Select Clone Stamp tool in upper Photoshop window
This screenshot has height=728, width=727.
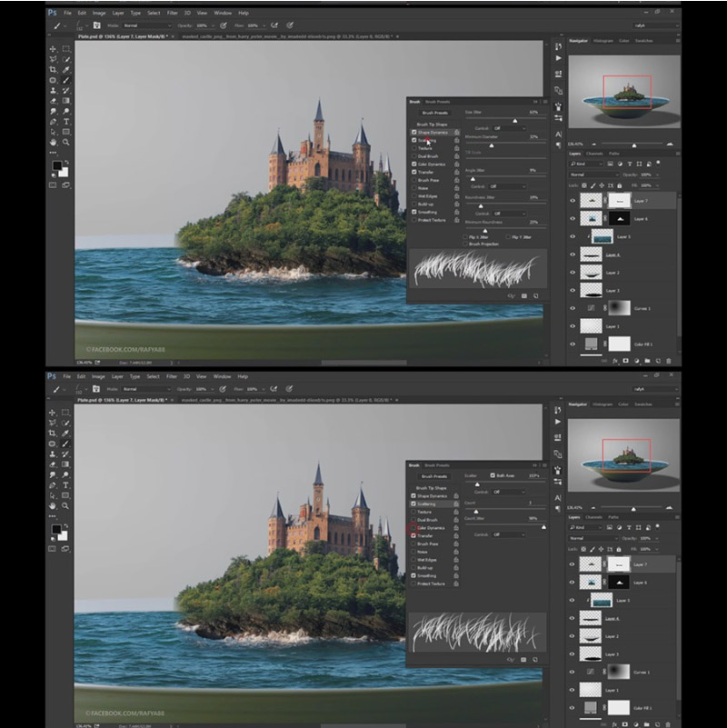pyautogui.click(x=53, y=91)
